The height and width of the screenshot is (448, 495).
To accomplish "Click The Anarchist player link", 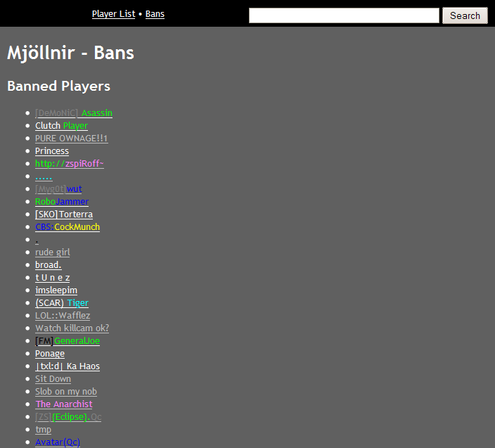I will point(64,404).
